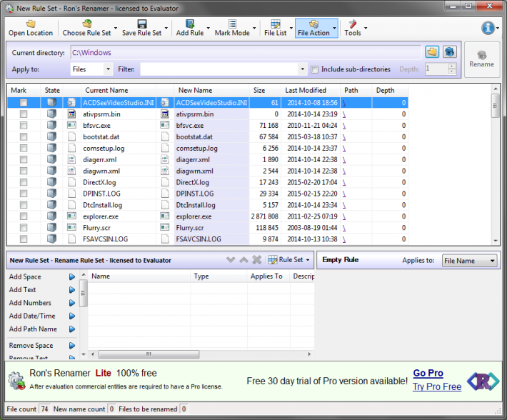Click the rule list horizontal scrollbar thumb
Viewport: 507px width, 420px height.
click(149, 354)
